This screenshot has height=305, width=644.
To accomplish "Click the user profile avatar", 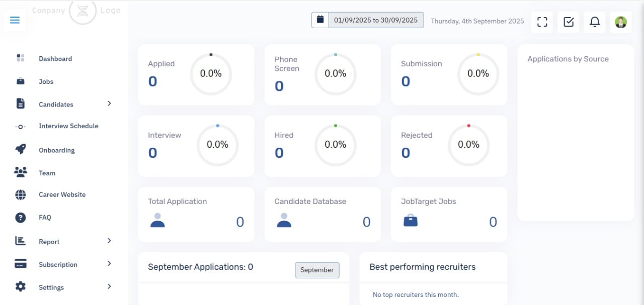I will [621, 22].
